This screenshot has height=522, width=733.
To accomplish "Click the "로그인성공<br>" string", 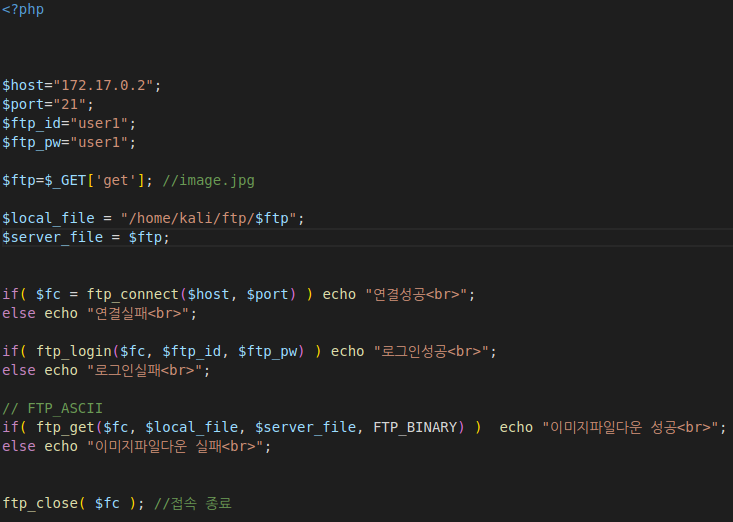I will [431, 351].
